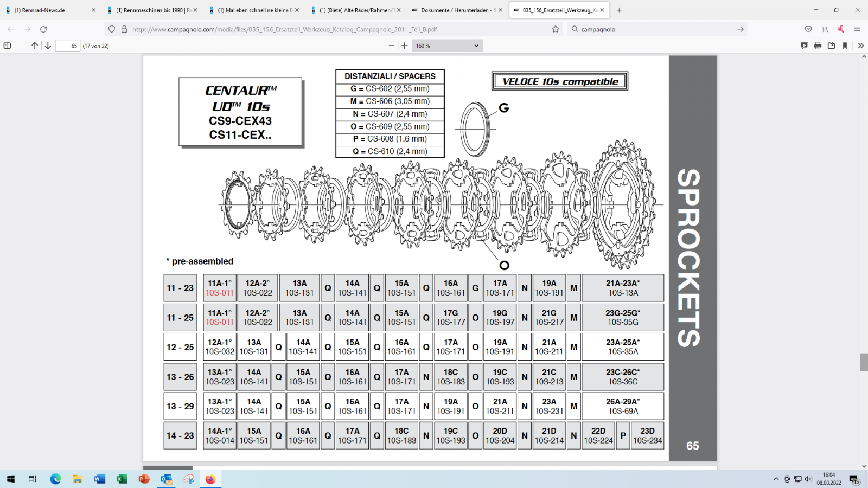The width and height of the screenshot is (868, 488).
Task: Open Task View on taskbar
Action: click(x=33, y=479)
